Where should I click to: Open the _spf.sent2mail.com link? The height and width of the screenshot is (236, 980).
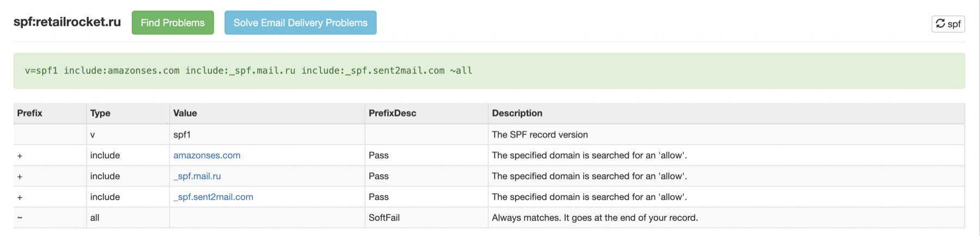click(213, 197)
